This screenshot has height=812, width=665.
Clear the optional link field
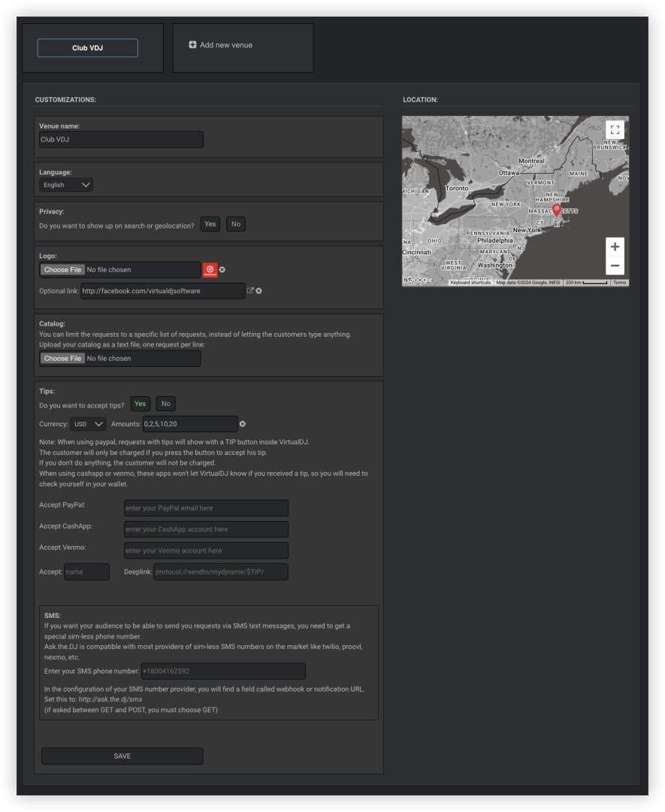(258, 291)
